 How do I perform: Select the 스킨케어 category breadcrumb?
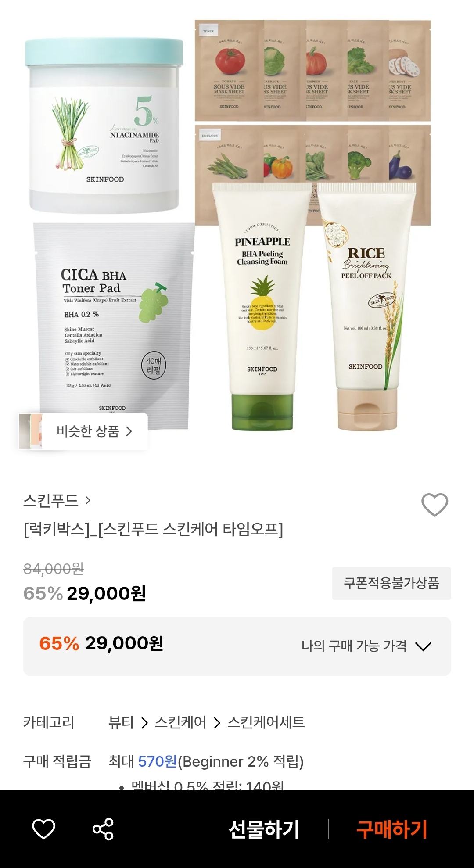pyautogui.click(x=180, y=722)
